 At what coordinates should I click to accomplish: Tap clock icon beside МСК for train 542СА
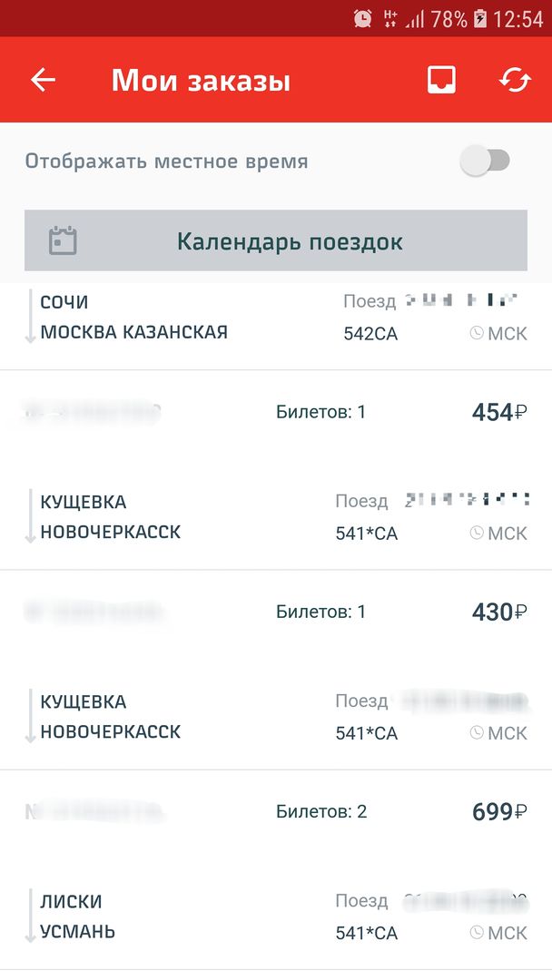pos(477,333)
